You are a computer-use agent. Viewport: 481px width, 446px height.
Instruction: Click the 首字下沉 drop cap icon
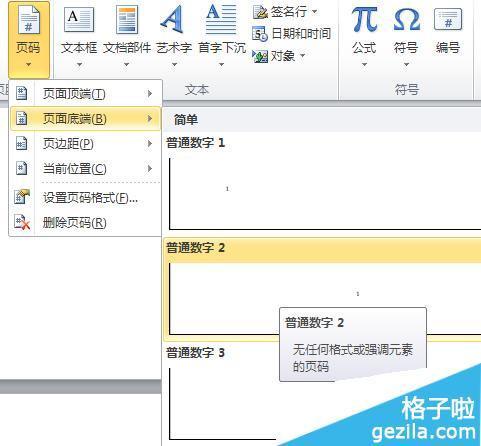[x=221, y=20]
